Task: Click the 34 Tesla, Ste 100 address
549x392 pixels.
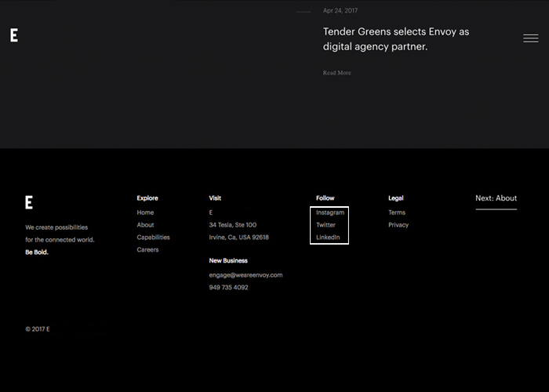Action: (233, 225)
